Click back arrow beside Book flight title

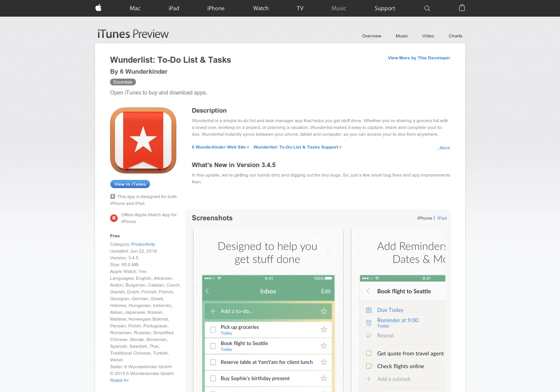(368, 291)
